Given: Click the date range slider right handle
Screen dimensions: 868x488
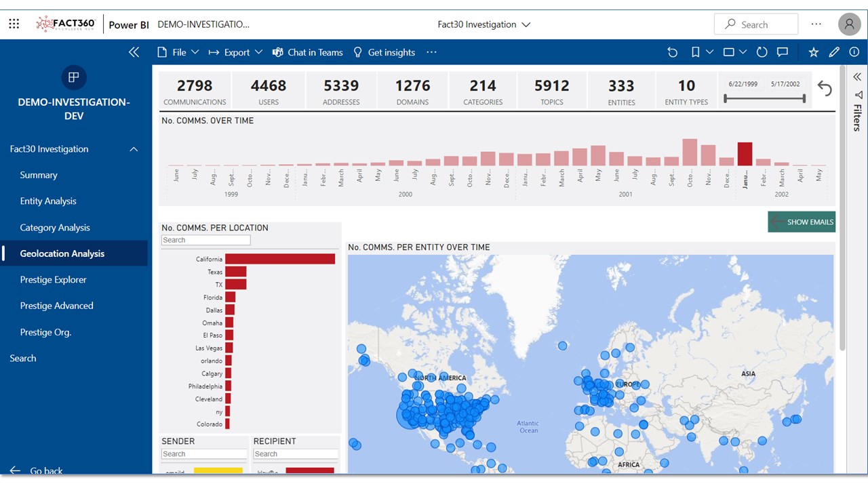Looking at the screenshot, I should click(804, 99).
